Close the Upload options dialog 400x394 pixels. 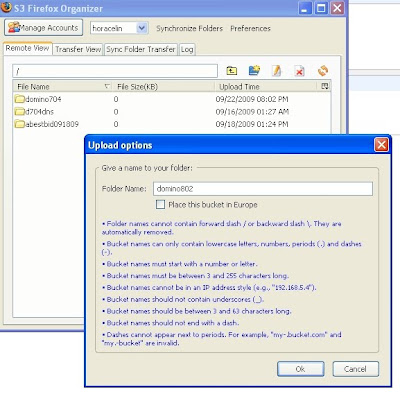click(381, 145)
